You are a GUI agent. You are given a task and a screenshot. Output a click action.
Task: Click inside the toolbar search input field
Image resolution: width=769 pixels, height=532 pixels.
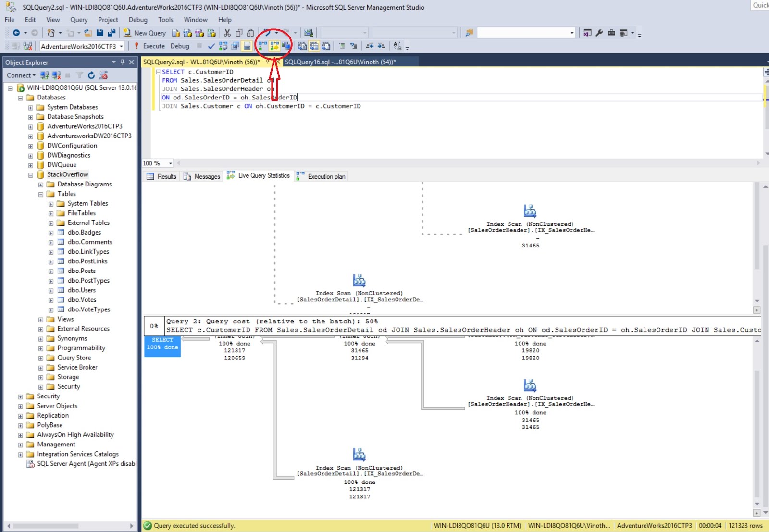523,33
